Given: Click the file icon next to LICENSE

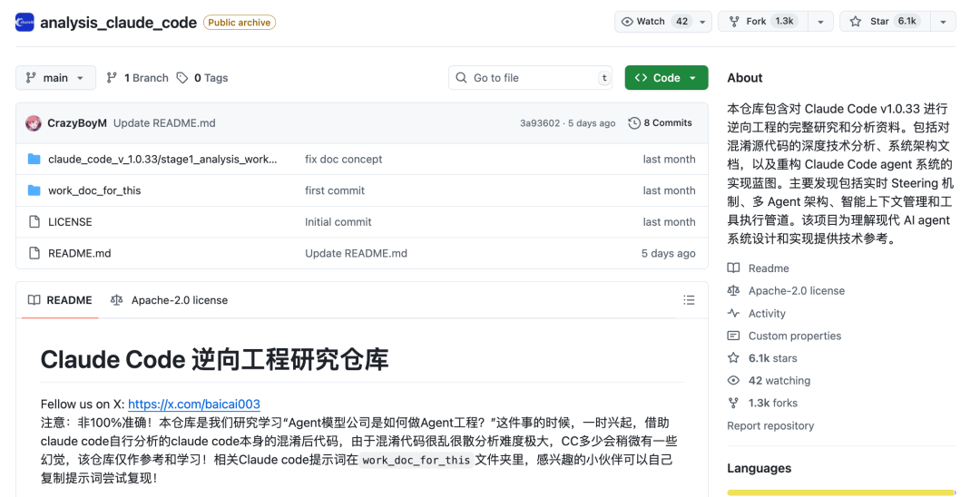Looking at the screenshot, I should (x=34, y=221).
